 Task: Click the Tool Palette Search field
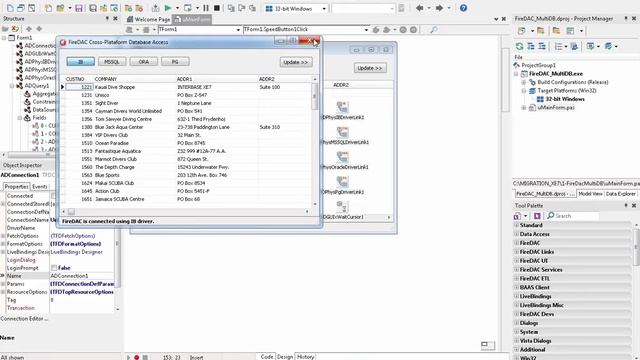point(573,216)
